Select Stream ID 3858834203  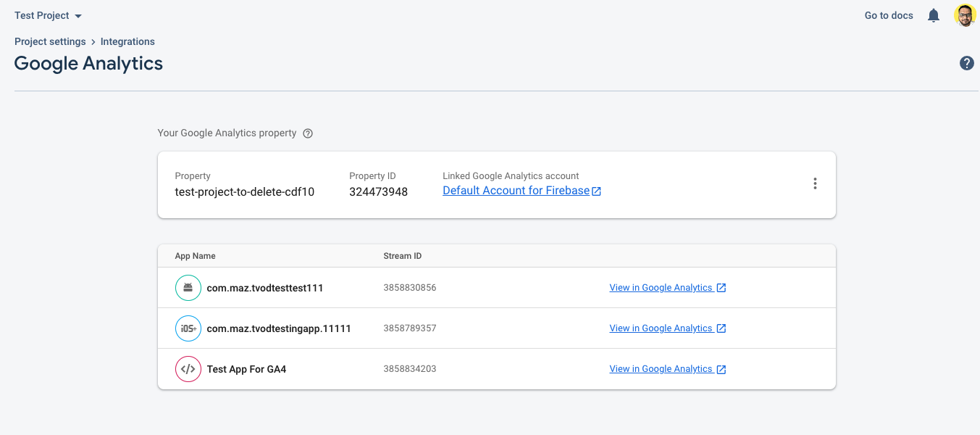[x=410, y=369]
